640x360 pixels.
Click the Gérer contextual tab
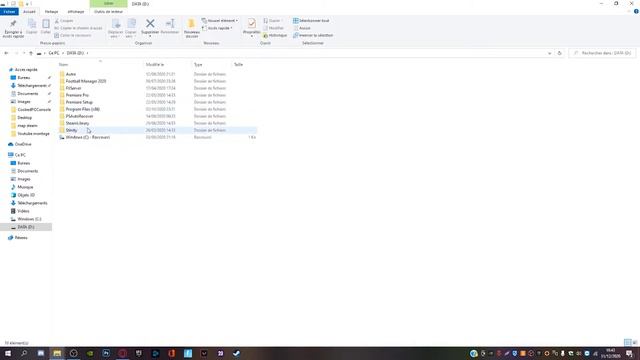(109, 3)
